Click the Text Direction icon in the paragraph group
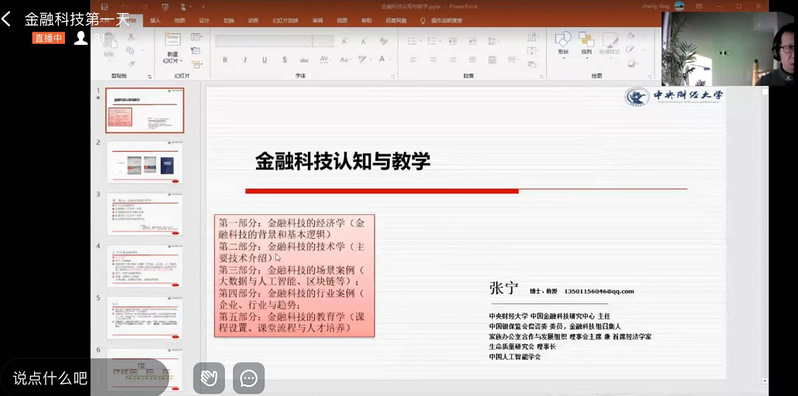 (532, 37)
